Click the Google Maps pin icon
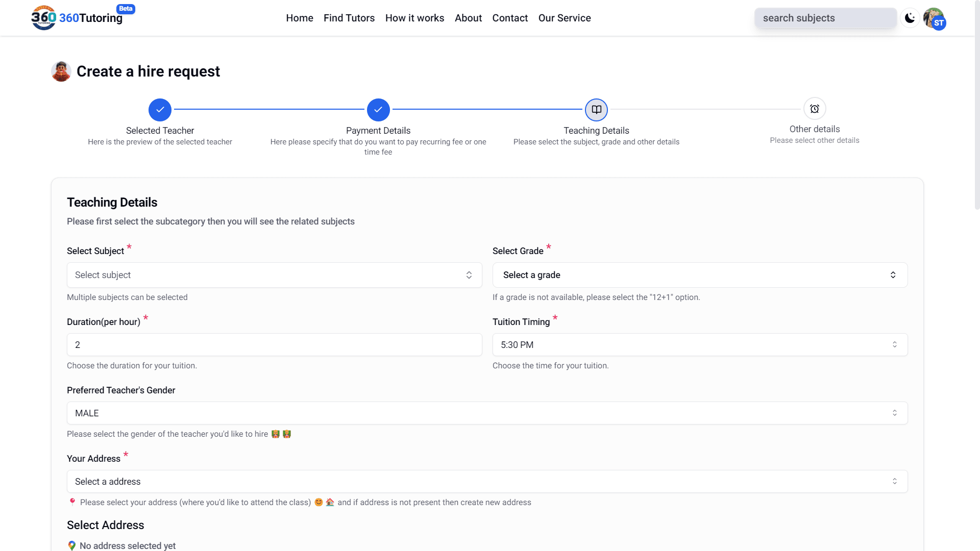Image resolution: width=980 pixels, height=551 pixels. [72, 545]
